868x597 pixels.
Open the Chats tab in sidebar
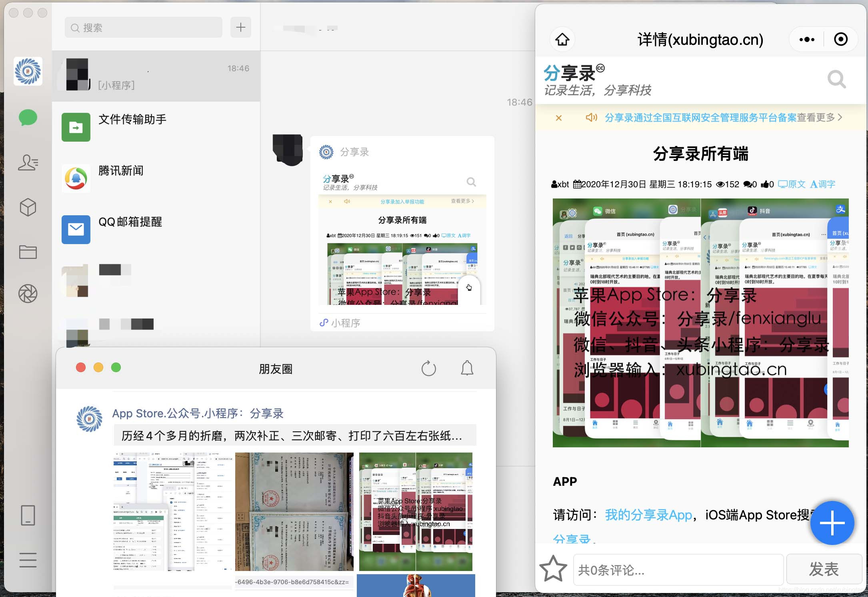click(x=28, y=118)
